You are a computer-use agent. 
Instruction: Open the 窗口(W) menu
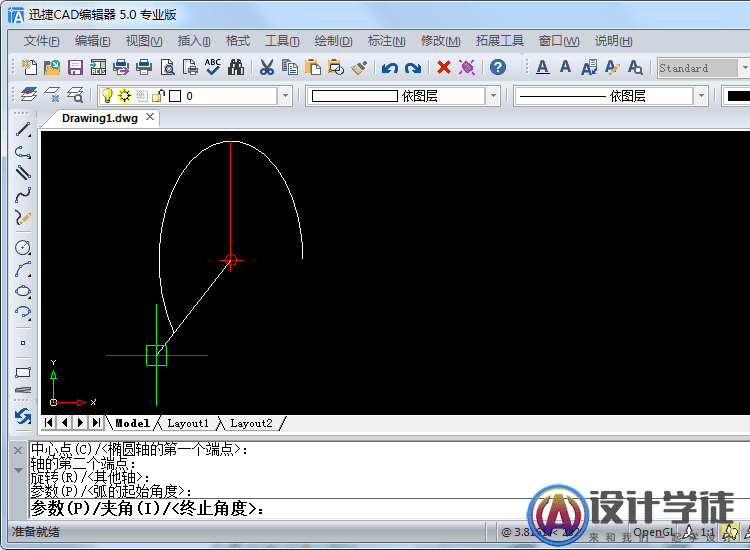[559, 41]
